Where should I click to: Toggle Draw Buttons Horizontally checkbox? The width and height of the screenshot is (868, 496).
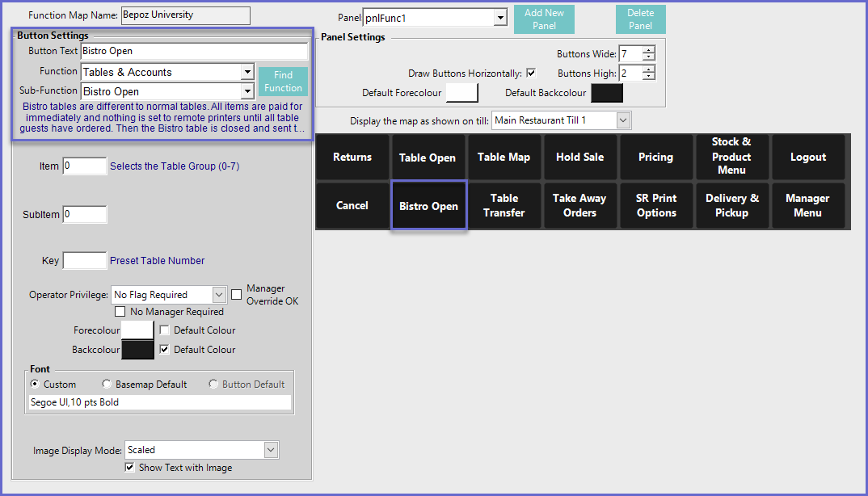click(531, 73)
